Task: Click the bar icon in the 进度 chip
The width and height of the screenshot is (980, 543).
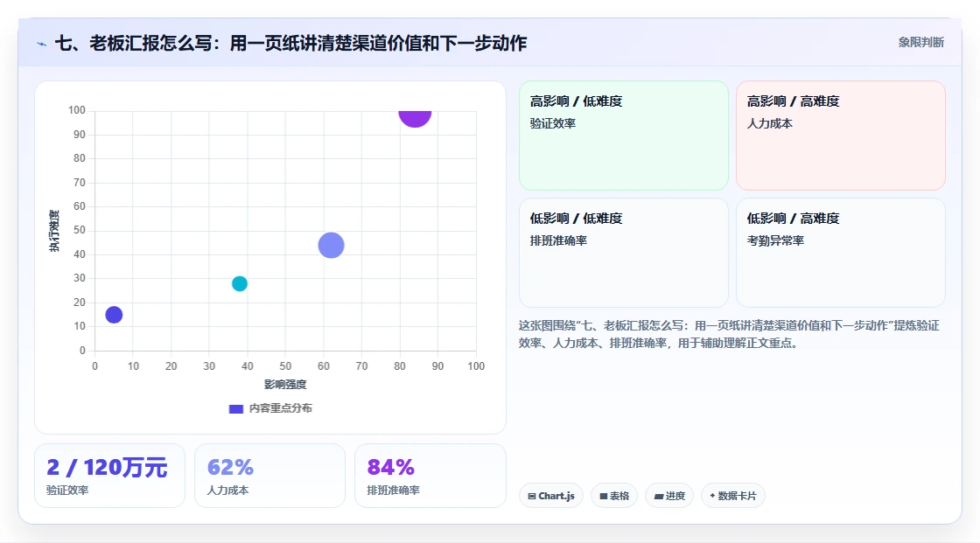Action: tap(659, 496)
